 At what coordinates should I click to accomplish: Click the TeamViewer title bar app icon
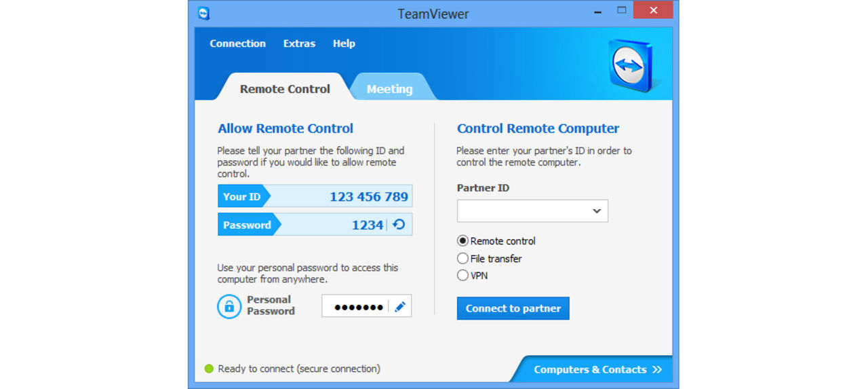[x=203, y=13]
